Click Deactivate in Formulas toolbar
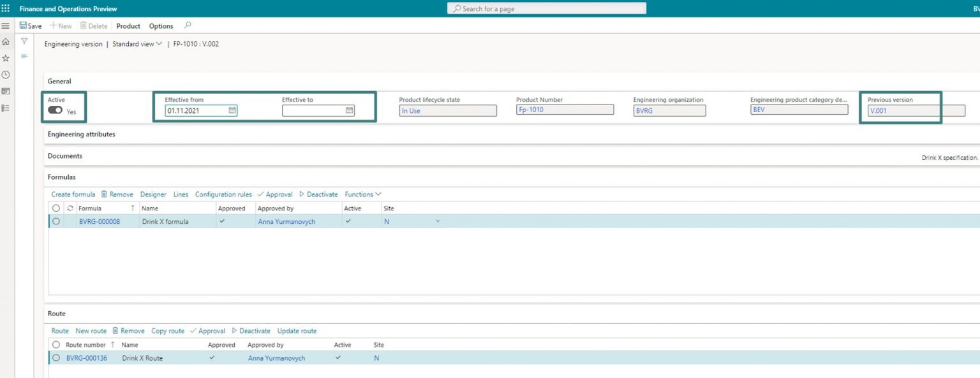The width and height of the screenshot is (980, 378). pyautogui.click(x=318, y=194)
